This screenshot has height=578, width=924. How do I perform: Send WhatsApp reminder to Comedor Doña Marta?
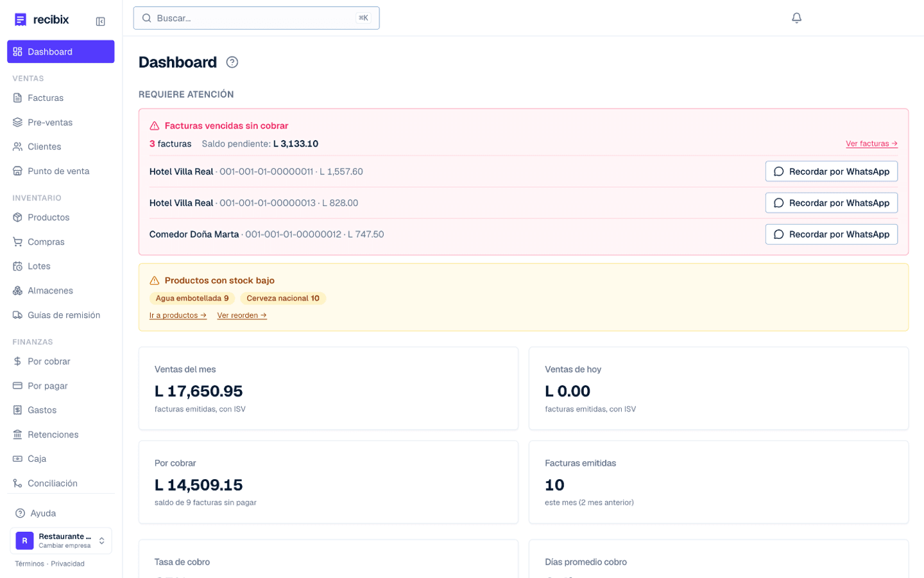point(831,234)
